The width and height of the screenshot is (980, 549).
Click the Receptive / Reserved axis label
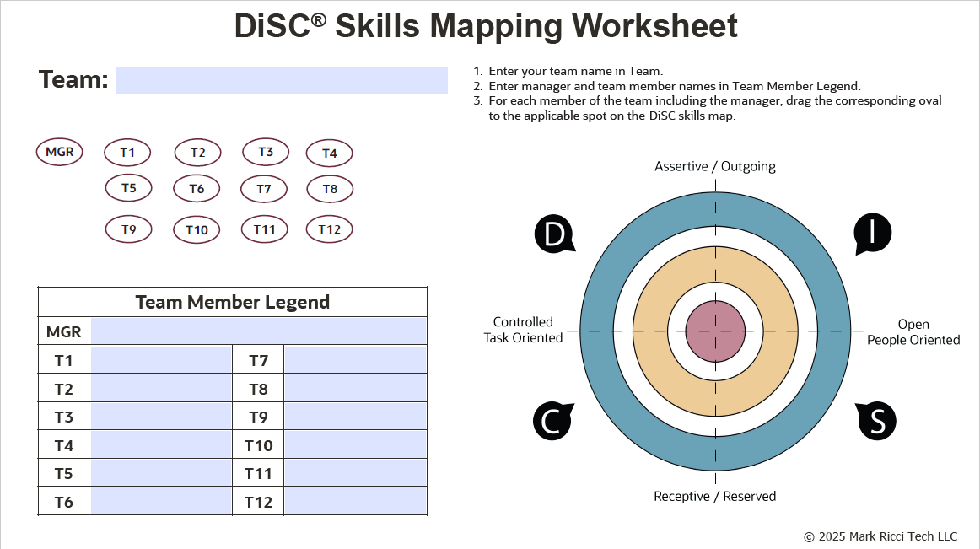tap(715, 496)
